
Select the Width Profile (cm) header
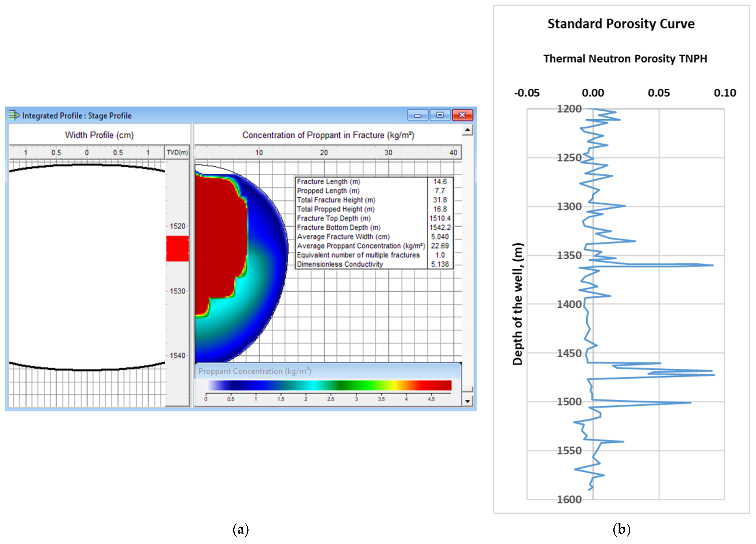[99, 135]
